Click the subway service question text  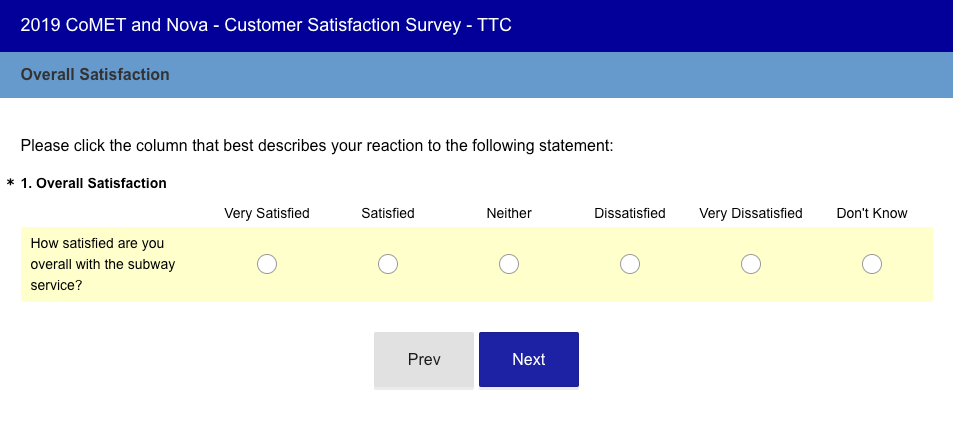(x=103, y=264)
